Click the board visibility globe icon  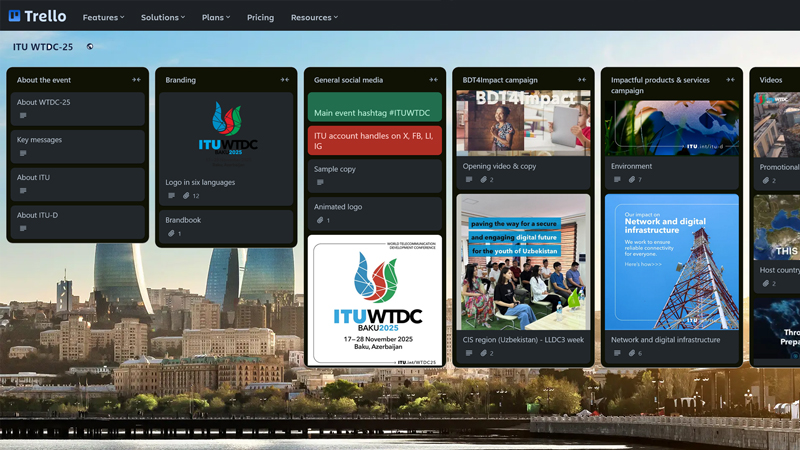(90, 46)
